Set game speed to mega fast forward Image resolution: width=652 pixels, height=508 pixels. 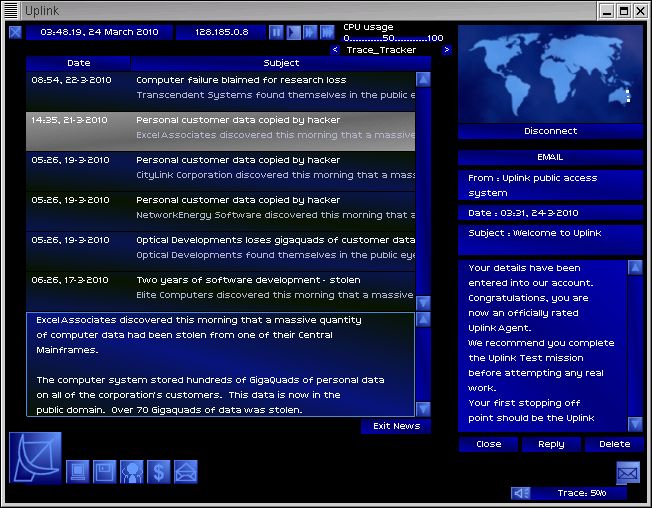[x=327, y=32]
